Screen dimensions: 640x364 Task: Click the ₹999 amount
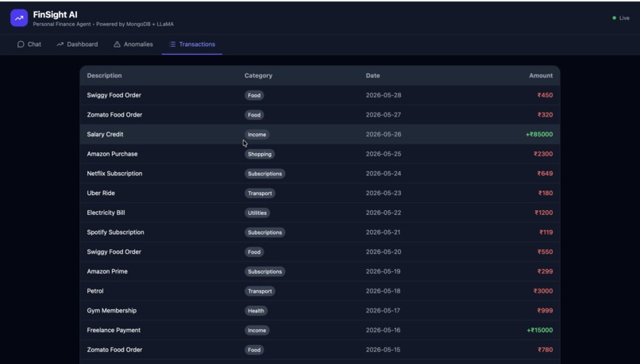coord(545,310)
